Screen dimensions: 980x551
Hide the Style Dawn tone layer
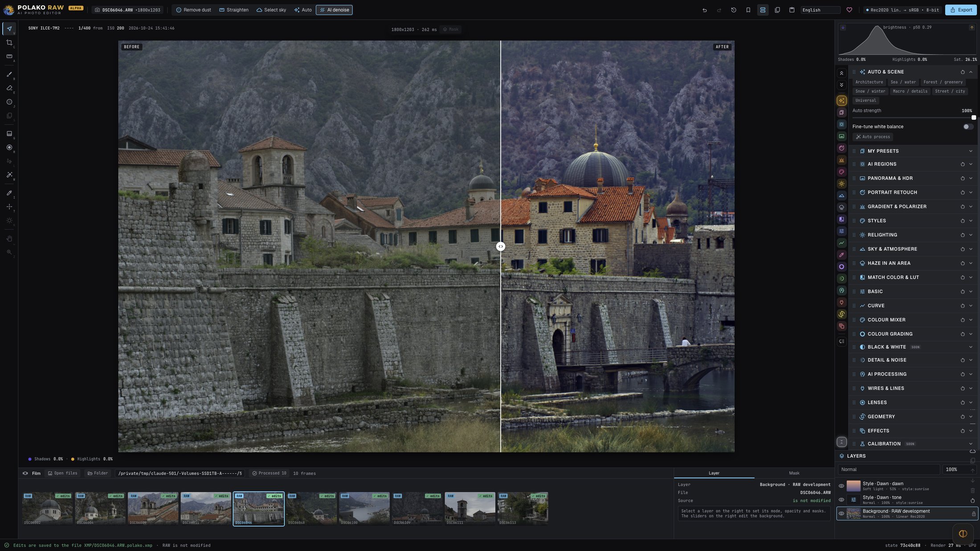841,500
